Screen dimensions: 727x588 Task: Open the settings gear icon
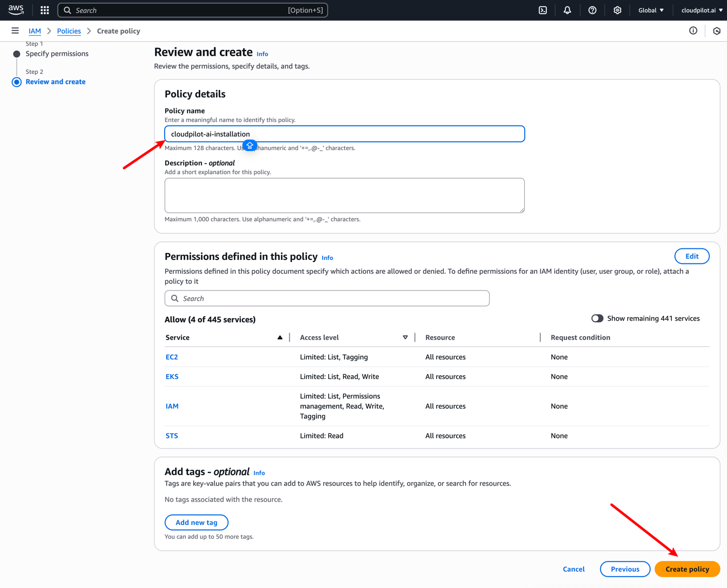618,10
